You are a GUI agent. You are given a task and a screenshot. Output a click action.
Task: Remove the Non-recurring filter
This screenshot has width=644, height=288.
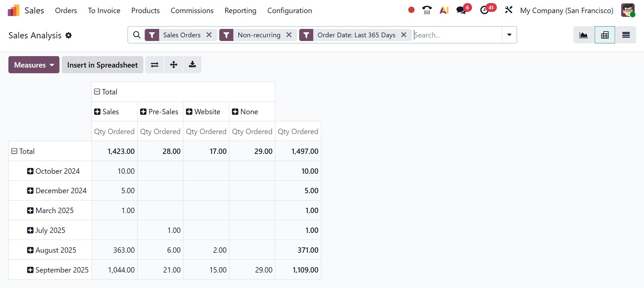point(289,35)
